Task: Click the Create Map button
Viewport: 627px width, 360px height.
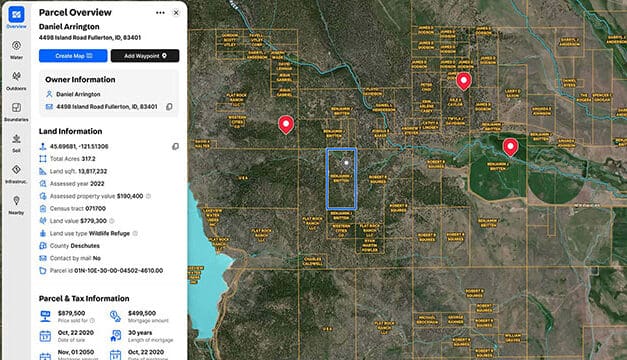Action: pos(73,56)
